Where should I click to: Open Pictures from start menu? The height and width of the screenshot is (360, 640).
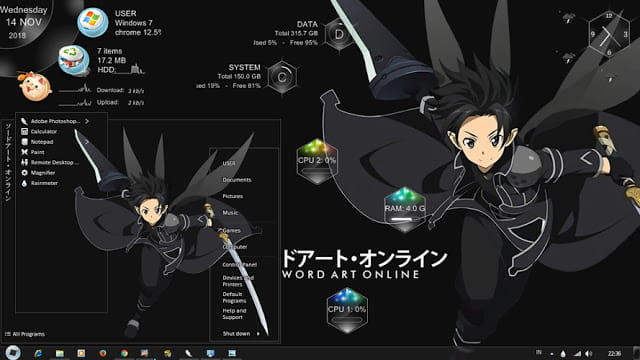(233, 196)
